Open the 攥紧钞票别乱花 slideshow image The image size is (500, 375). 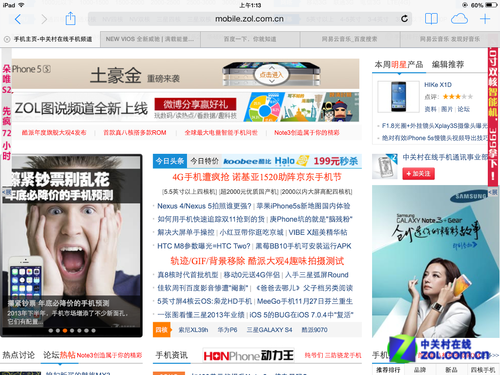71,246
